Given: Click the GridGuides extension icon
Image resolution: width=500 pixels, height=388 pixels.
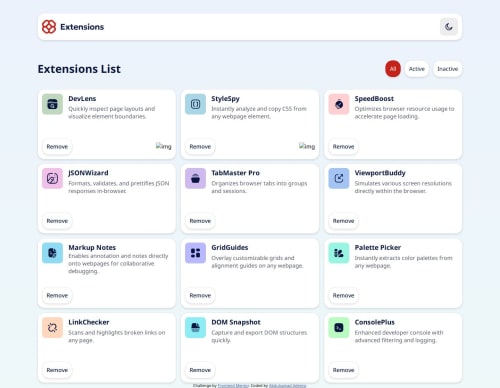Looking at the screenshot, I should [x=195, y=253].
